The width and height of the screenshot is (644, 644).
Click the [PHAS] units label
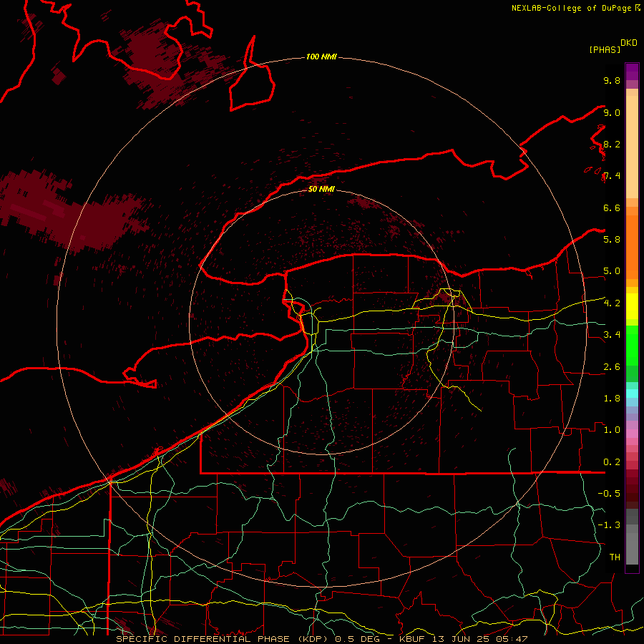coord(605,50)
